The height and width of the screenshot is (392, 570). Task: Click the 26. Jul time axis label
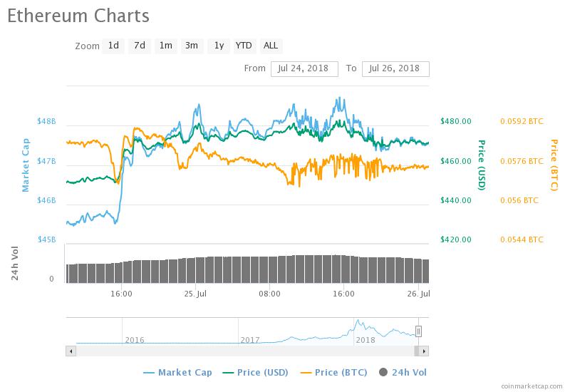[419, 294]
